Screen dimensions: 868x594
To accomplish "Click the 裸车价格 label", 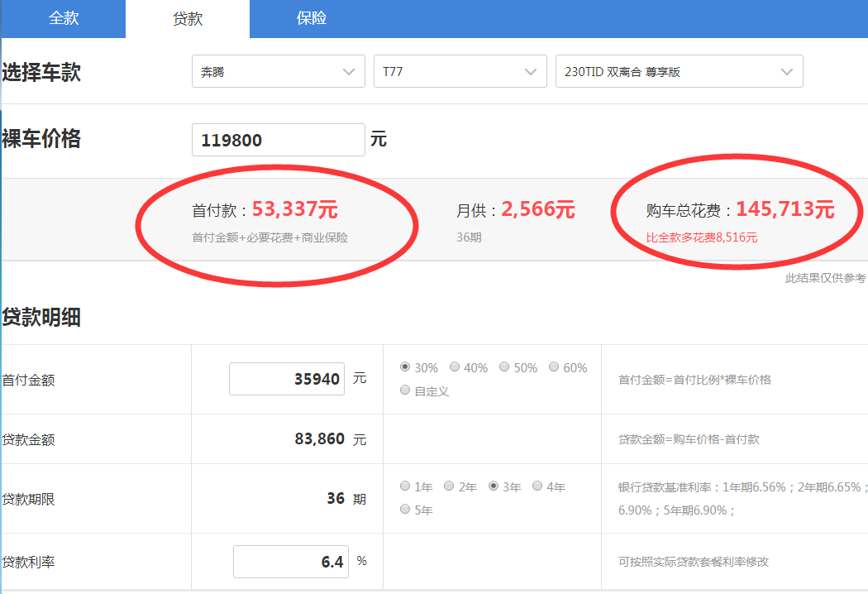I will click(x=41, y=138).
